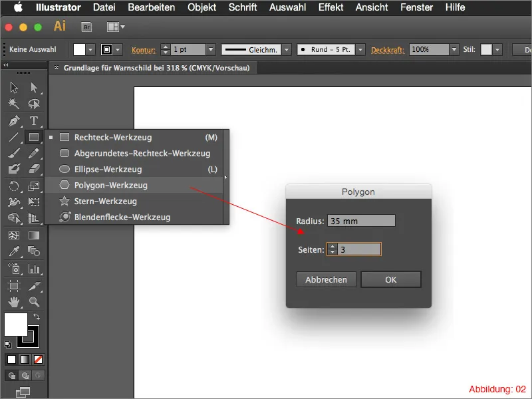Image resolution: width=532 pixels, height=399 pixels.
Task: Open the Fenster menu
Action: pos(417,7)
